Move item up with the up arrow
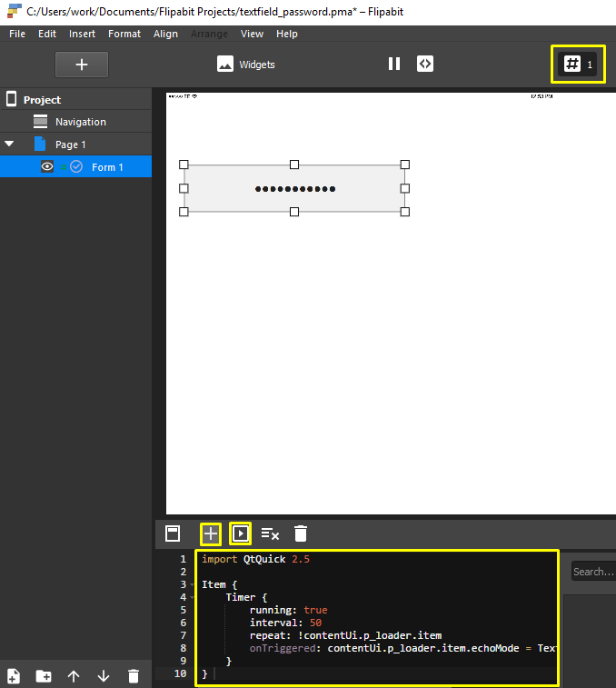Viewport: 616px width, 688px height. click(x=74, y=675)
